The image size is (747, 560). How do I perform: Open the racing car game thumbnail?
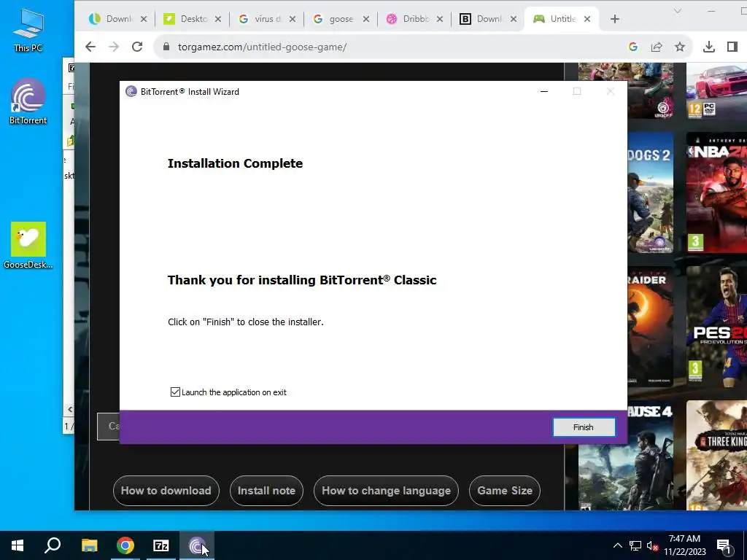pyautogui.click(x=716, y=90)
